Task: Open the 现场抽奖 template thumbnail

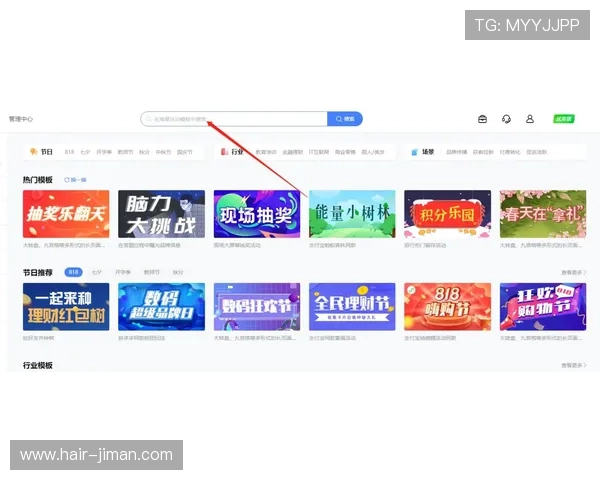Action: point(257,214)
